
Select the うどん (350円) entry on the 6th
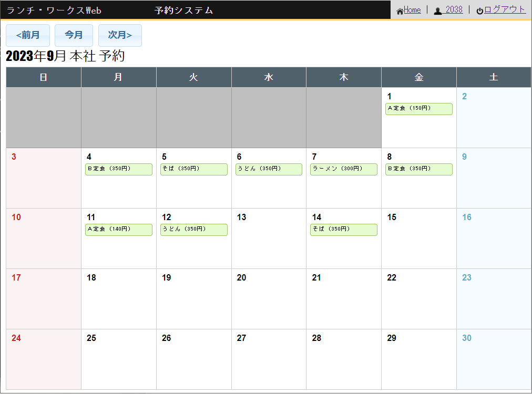point(269,169)
